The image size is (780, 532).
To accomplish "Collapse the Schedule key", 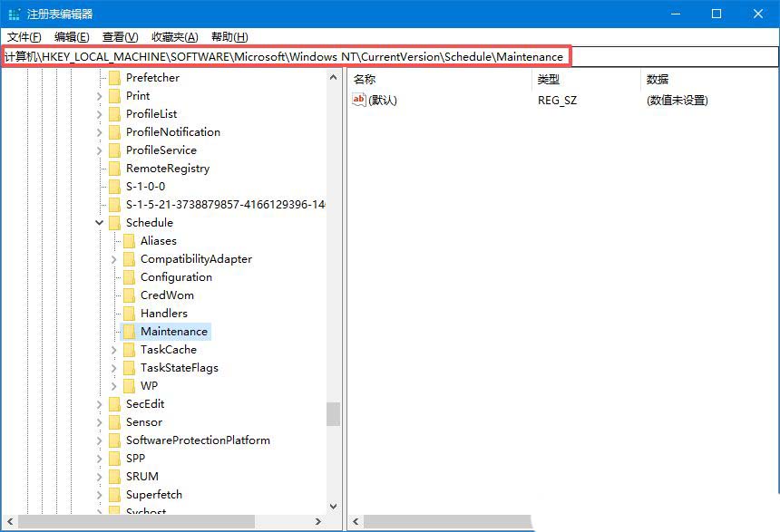I will click(x=100, y=223).
